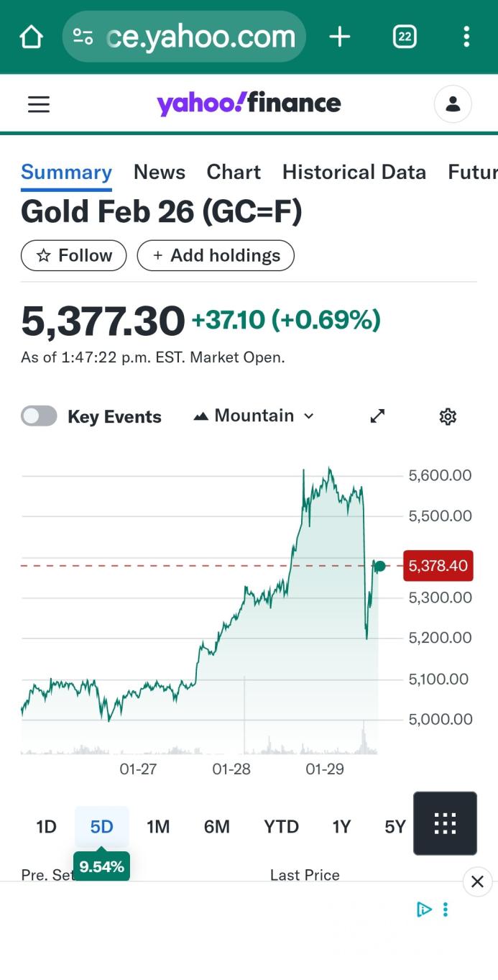Select the 1M chart range
498x980 pixels.
pyautogui.click(x=158, y=827)
